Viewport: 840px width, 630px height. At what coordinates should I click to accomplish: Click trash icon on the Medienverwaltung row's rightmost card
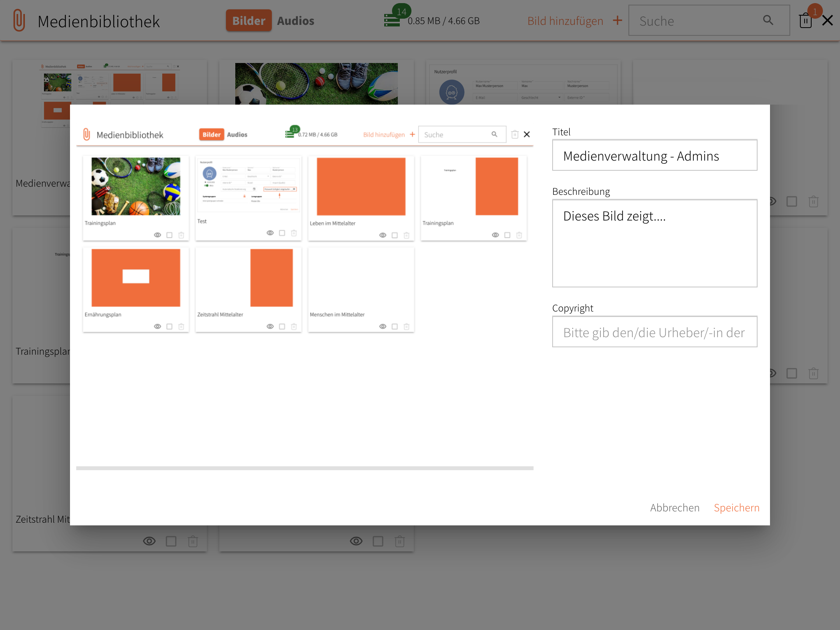(x=814, y=201)
